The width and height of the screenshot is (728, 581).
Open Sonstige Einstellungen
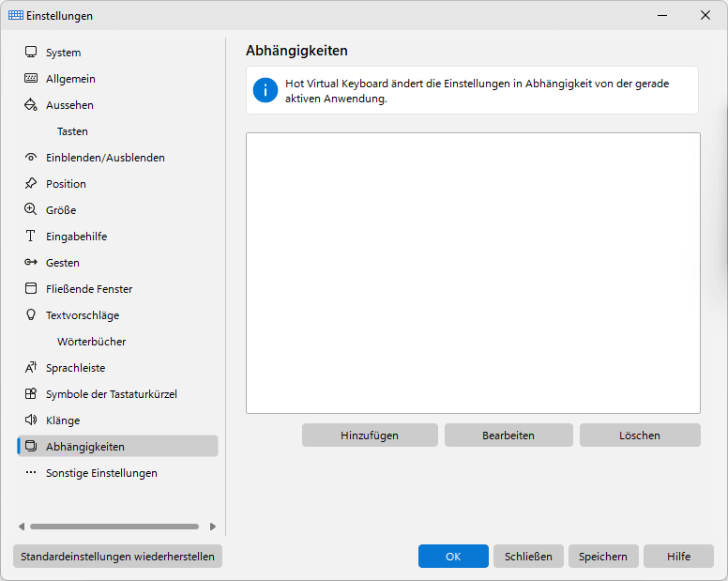click(117, 473)
